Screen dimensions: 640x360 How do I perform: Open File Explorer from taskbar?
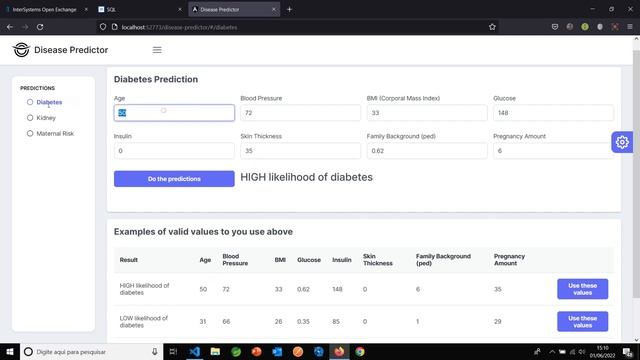[215, 351]
